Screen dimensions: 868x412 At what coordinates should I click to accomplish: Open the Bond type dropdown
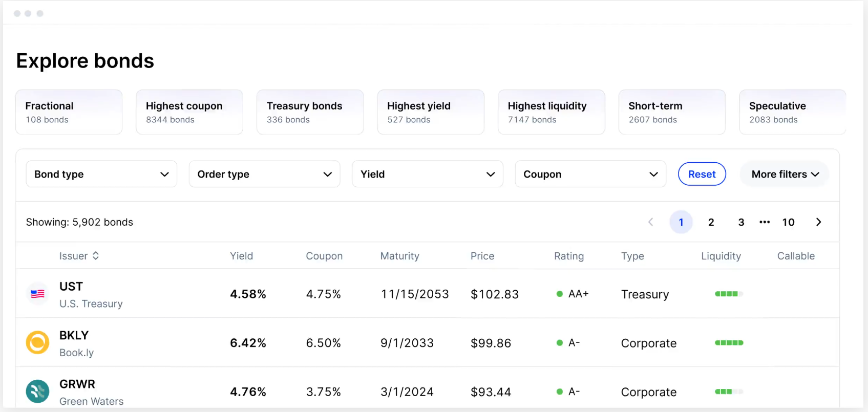click(x=101, y=174)
